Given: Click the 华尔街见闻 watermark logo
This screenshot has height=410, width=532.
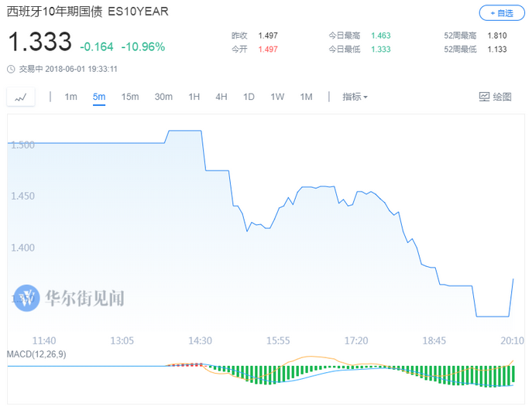Looking at the screenshot, I should (26, 298).
